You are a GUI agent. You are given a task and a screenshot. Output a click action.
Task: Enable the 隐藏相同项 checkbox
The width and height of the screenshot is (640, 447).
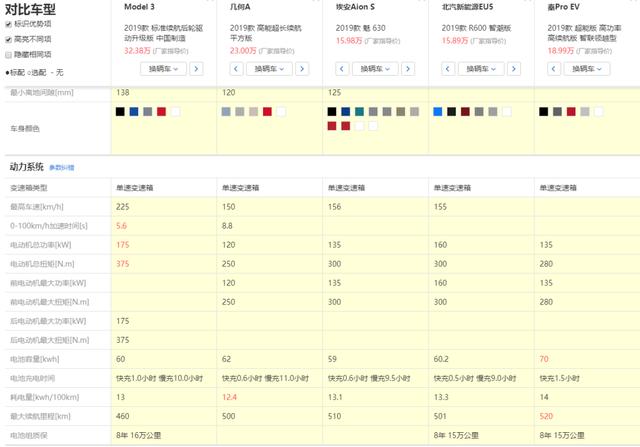(9, 55)
